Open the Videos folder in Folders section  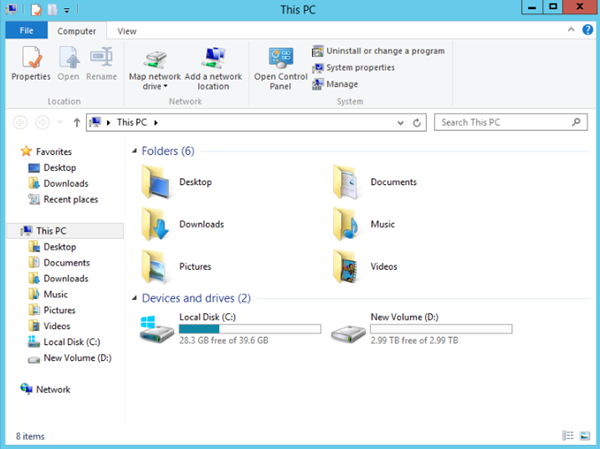[365, 267]
